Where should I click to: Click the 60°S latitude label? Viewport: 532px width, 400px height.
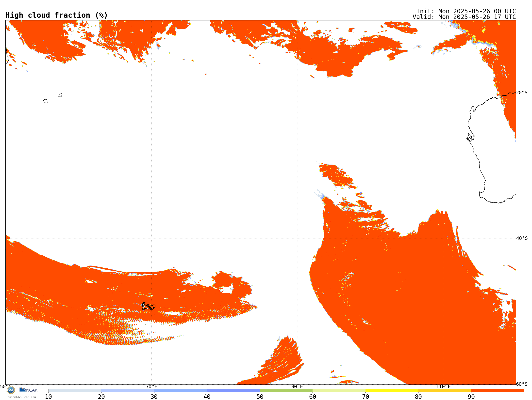pos(522,384)
